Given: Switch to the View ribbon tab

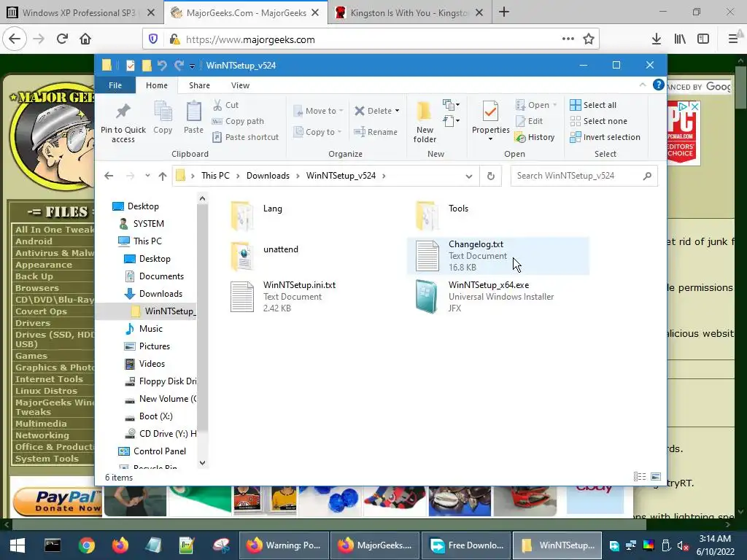Looking at the screenshot, I should coord(240,85).
